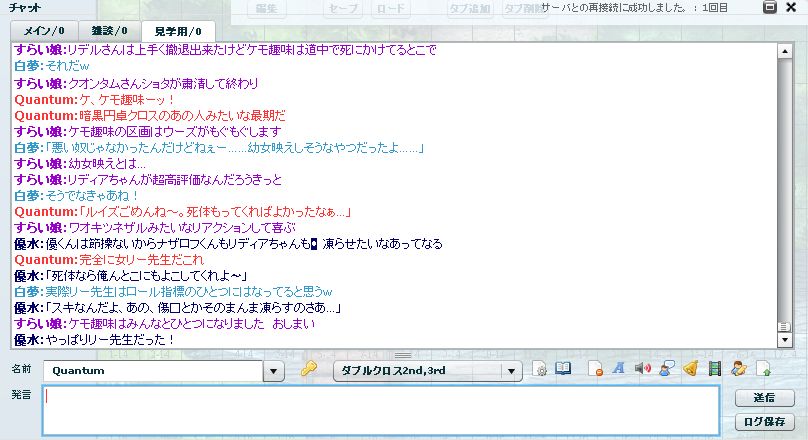
Task: Open the ダブルクロス2nd,3rd dice bot dropdown
Action: coord(513,371)
